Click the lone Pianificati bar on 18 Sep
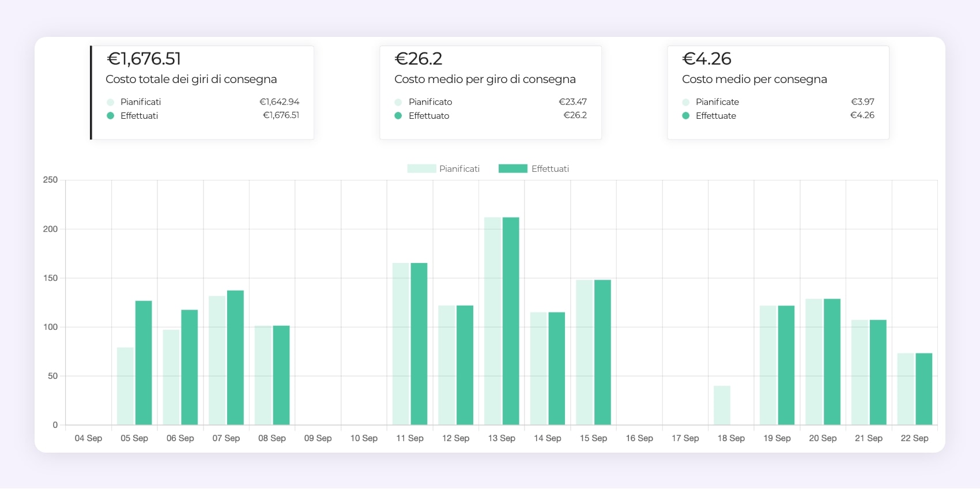The image size is (980, 489). point(722,405)
